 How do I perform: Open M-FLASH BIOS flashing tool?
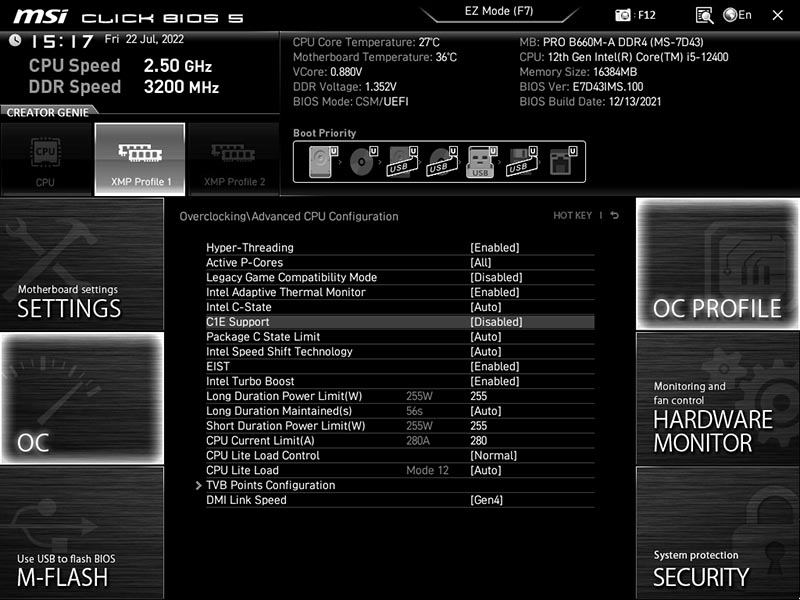(x=82, y=533)
